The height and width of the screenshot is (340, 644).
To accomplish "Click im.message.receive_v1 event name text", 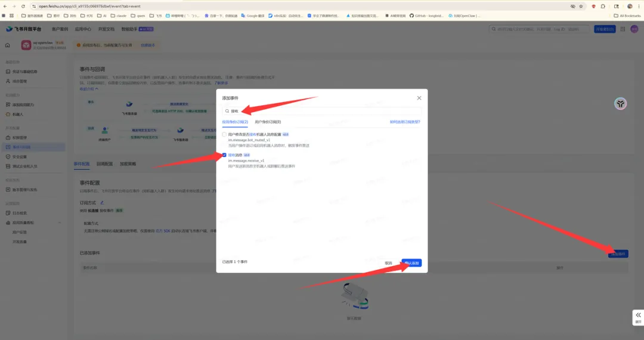I will 246,160.
